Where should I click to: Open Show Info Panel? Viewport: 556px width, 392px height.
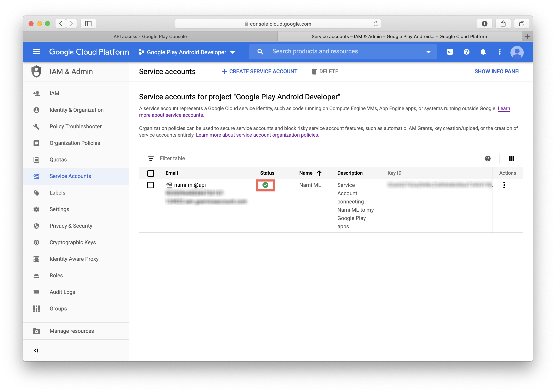click(497, 72)
